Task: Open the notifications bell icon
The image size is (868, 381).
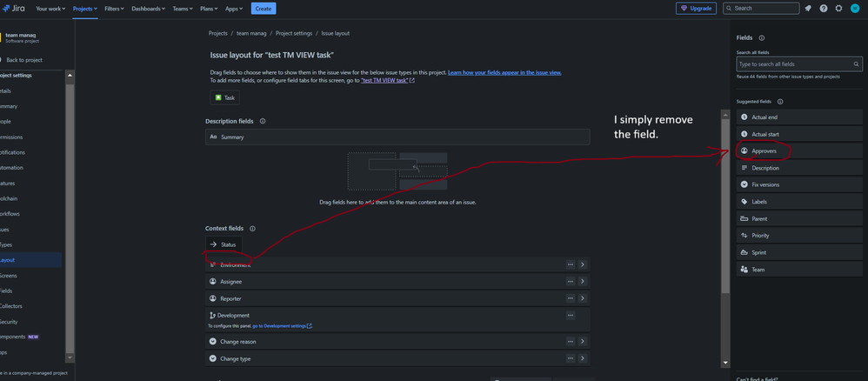Action: 808,9
